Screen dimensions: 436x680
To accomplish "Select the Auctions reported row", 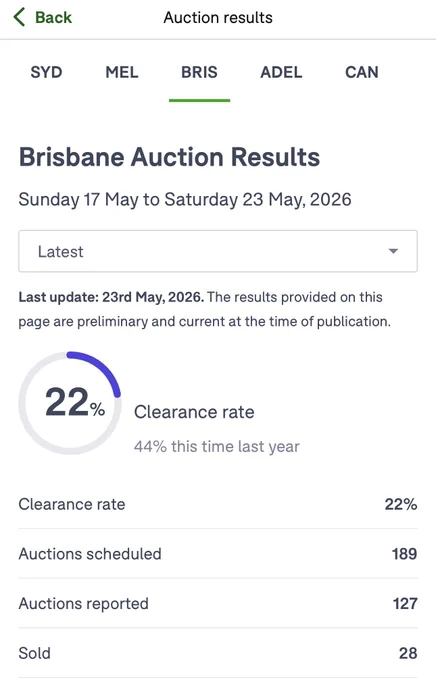I will 218,603.
